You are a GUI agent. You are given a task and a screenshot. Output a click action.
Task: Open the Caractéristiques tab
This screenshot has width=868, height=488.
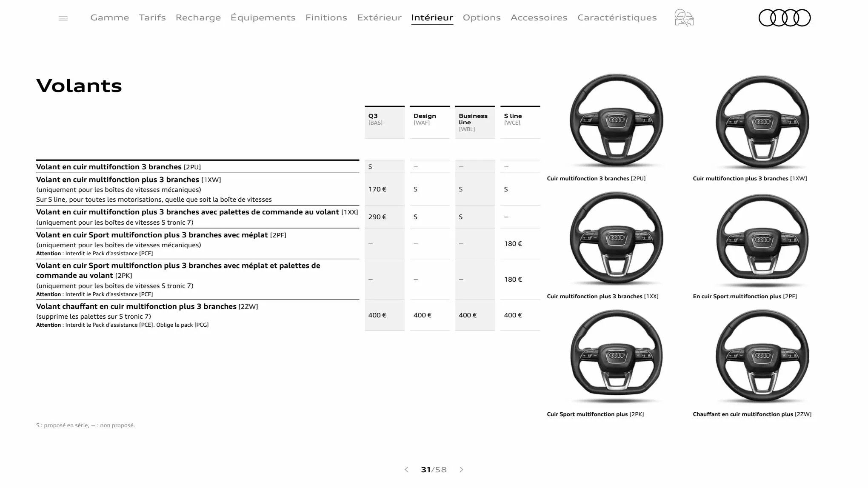617,17
